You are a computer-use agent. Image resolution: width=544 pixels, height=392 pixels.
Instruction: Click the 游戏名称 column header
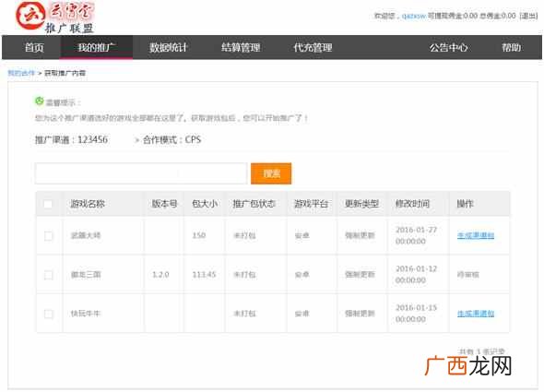(x=88, y=204)
